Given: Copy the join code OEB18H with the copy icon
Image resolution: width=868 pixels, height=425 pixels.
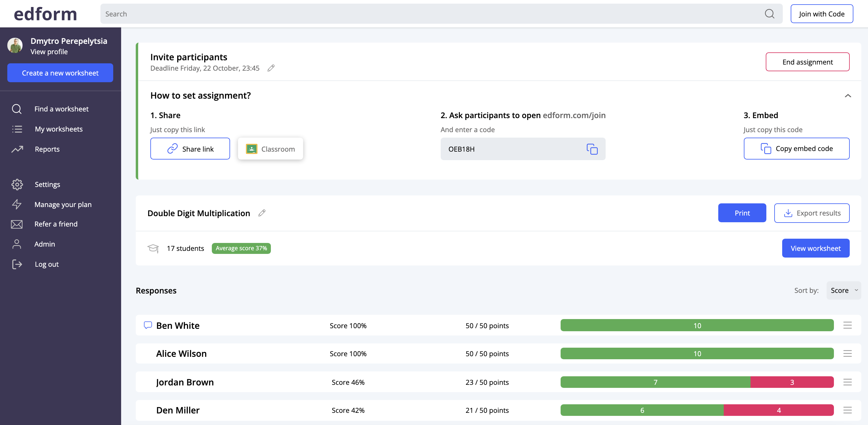Looking at the screenshot, I should [592, 149].
